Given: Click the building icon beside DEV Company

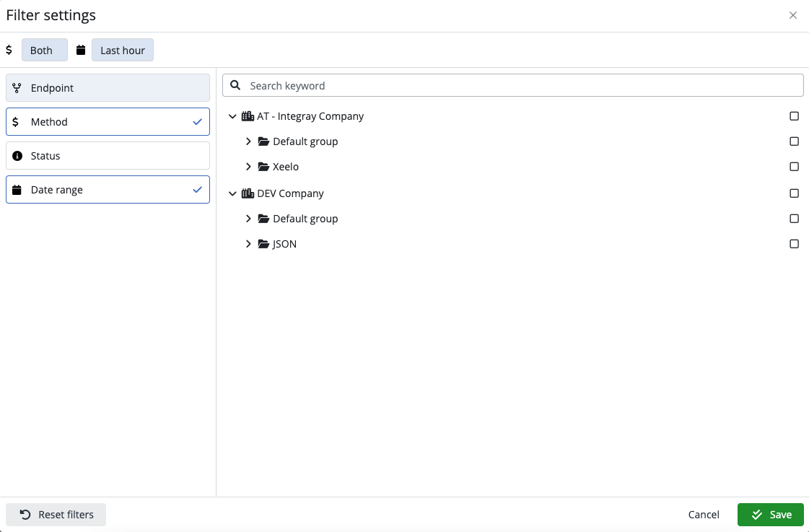Looking at the screenshot, I should pos(248,193).
